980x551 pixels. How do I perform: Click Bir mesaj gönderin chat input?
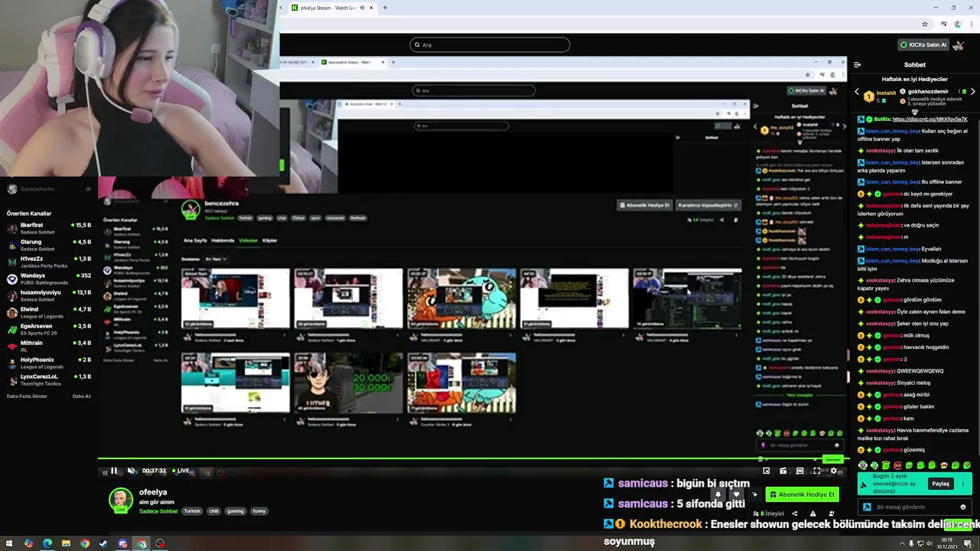(915, 507)
